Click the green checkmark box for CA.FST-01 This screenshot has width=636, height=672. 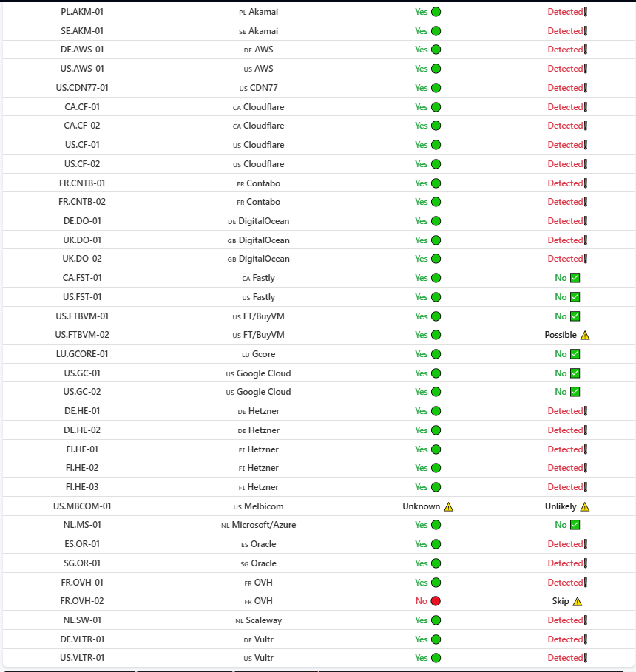575,278
